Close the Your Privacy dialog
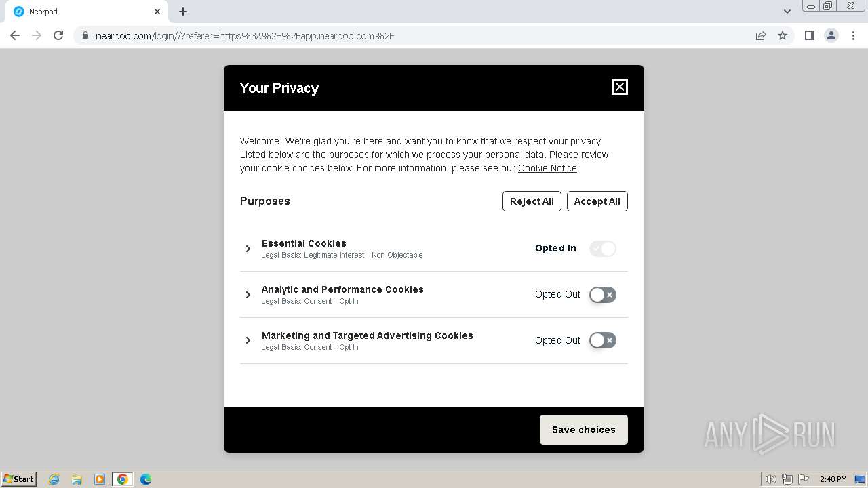 pyautogui.click(x=619, y=87)
